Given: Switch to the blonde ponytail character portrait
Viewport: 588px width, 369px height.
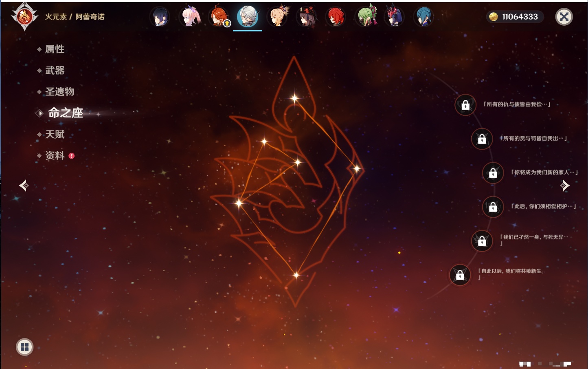Looking at the screenshot, I should point(278,17).
